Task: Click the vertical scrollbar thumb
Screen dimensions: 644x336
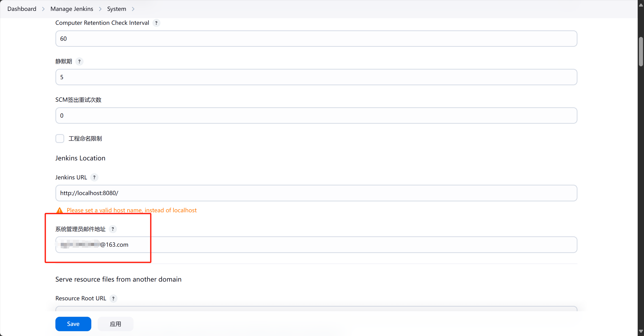Action: (x=641, y=52)
